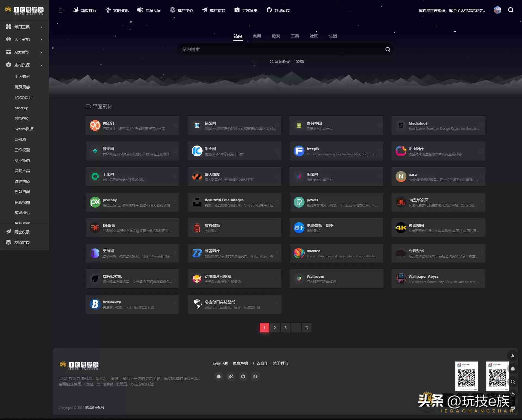The image size is (522, 420).
Task: Click the footer Weibo icon
Action: [231, 376]
